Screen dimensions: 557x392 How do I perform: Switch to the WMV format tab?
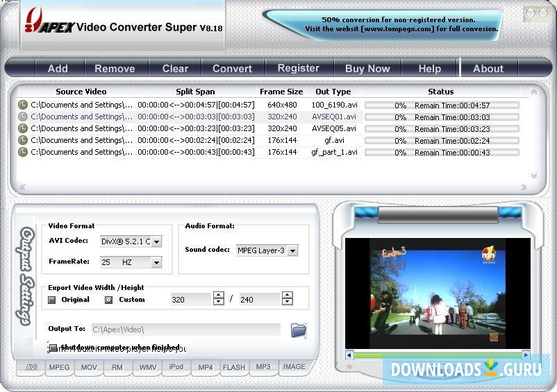coord(148,368)
